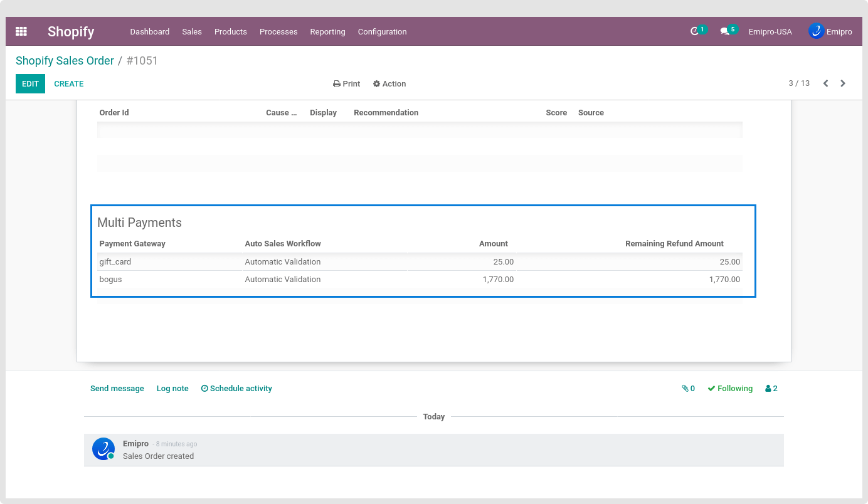The image size is (868, 504).
Task: Open the Configuration menu
Action: 382,32
